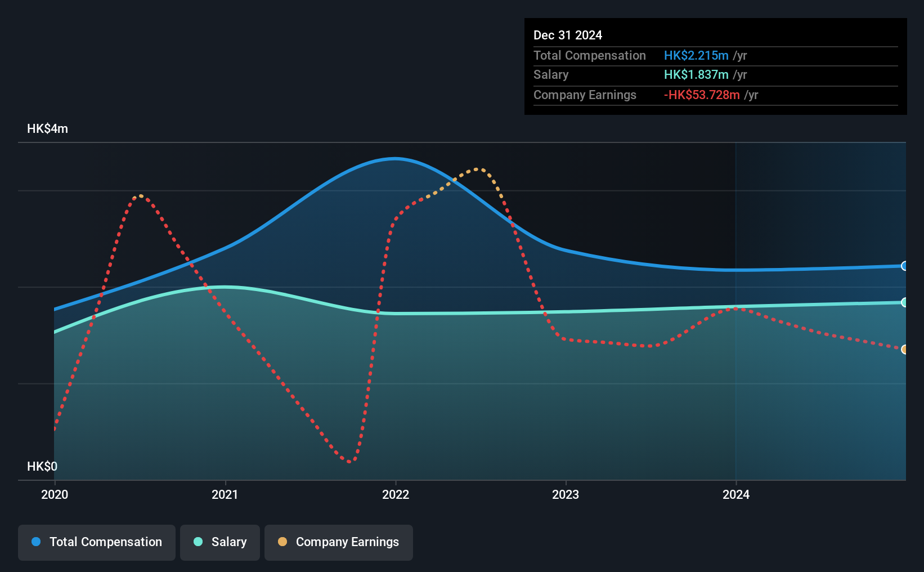Click the HK$1.837m salary value
The image size is (924, 572).
(x=696, y=75)
